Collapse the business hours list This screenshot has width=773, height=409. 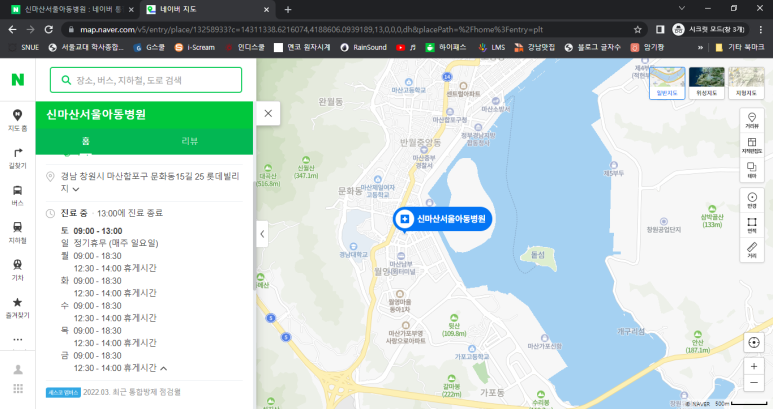(x=164, y=368)
